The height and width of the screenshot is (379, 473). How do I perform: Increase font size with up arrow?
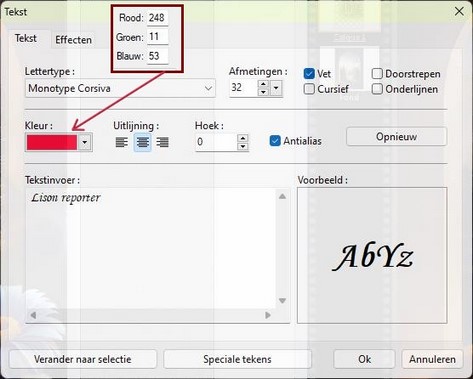(x=263, y=84)
